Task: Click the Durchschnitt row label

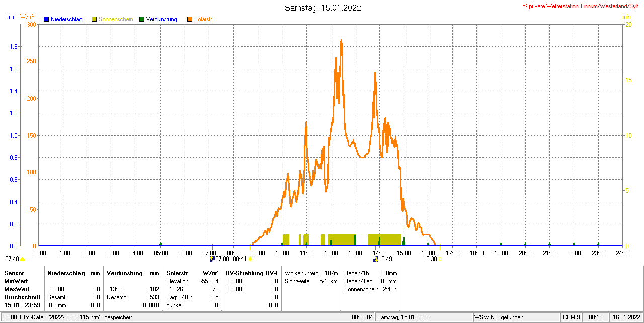Action: (22, 297)
